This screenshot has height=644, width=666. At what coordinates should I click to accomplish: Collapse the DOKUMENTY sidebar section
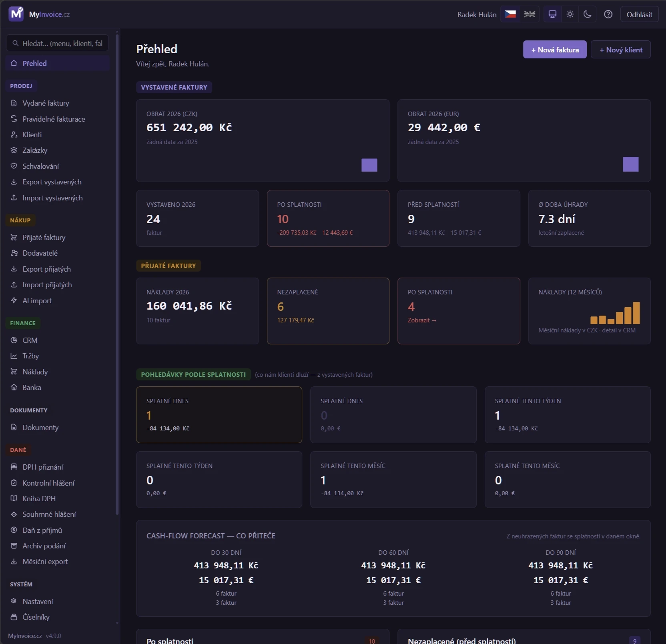point(29,410)
